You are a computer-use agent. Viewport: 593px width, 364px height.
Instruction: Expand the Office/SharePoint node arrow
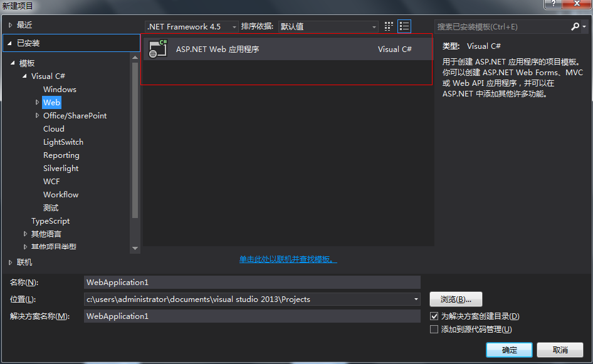pos(37,115)
